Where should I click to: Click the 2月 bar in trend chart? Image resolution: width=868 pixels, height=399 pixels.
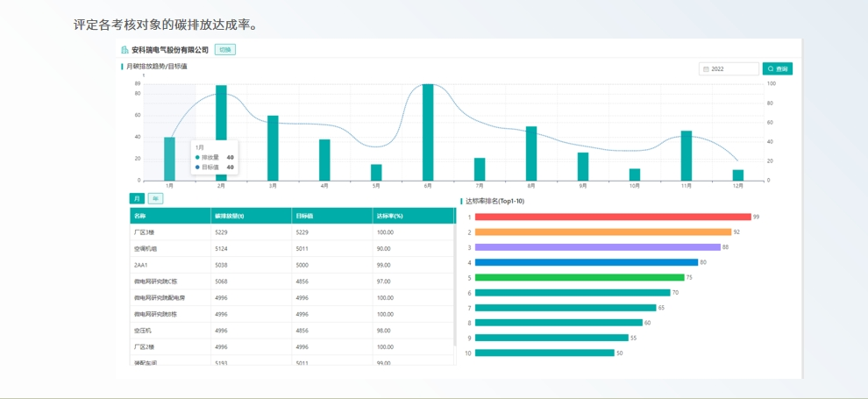(x=221, y=132)
